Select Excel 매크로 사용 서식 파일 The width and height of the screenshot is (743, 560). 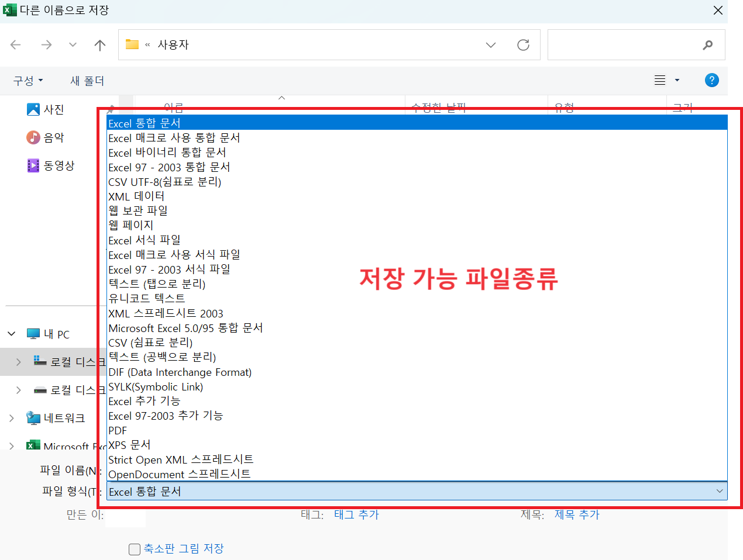click(x=417, y=254)
